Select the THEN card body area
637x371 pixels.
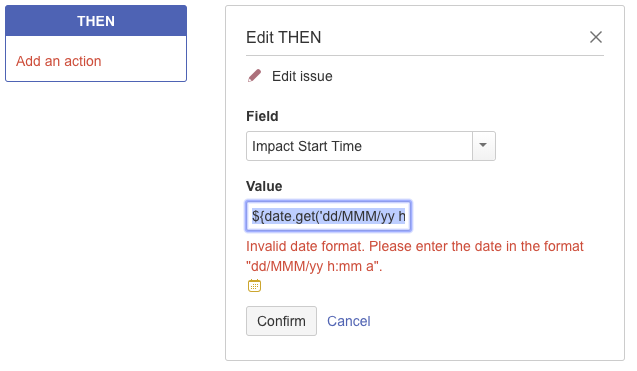(96, 59)
